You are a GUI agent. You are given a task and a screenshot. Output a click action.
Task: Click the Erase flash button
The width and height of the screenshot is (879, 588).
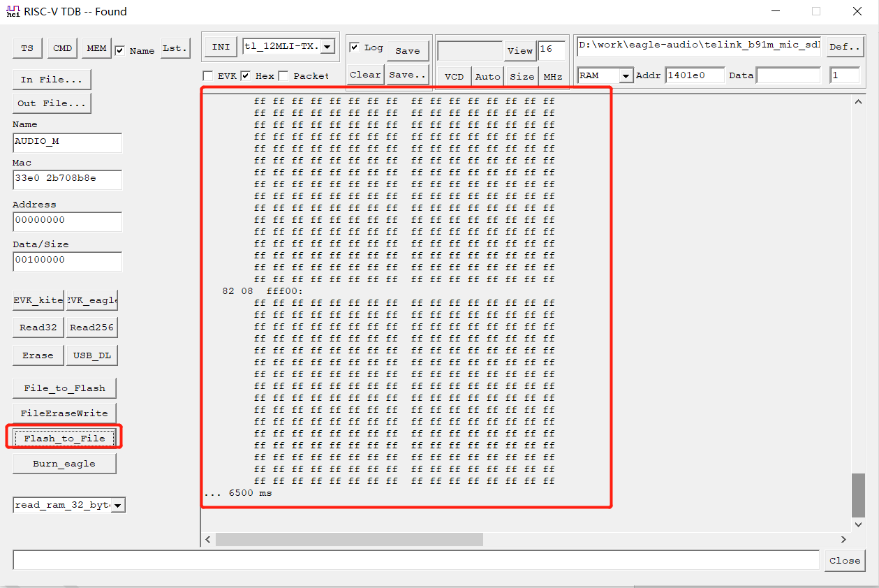38,355
